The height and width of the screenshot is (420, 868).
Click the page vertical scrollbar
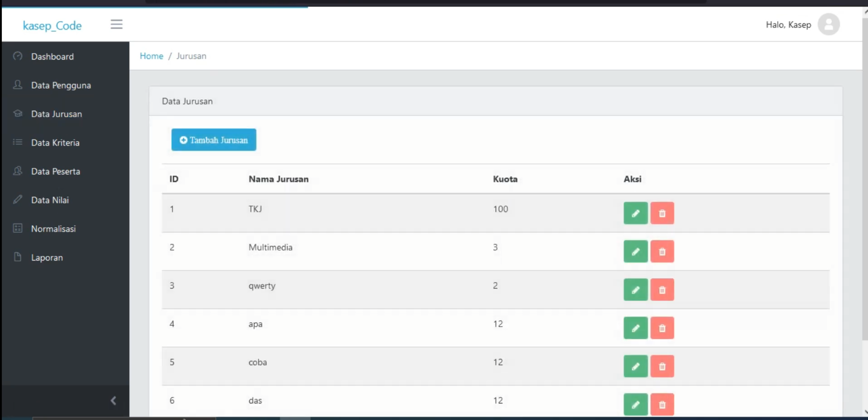click(865, 179)
